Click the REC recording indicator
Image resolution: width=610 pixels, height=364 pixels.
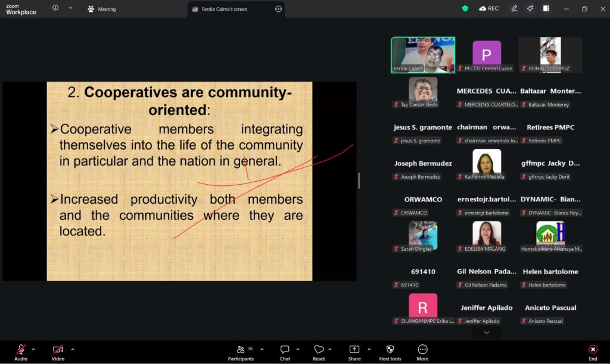tap(488, 8)
